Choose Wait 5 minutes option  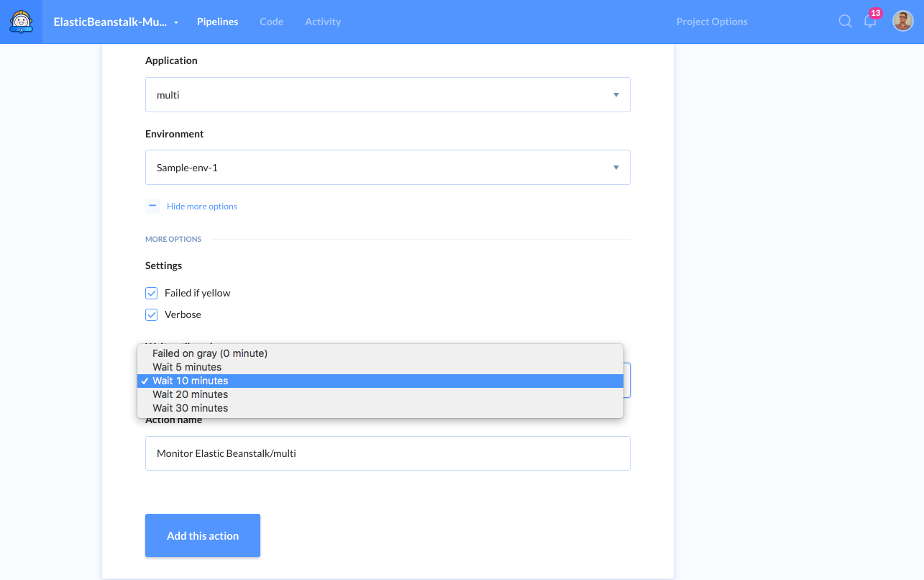(x=380, y=367)
